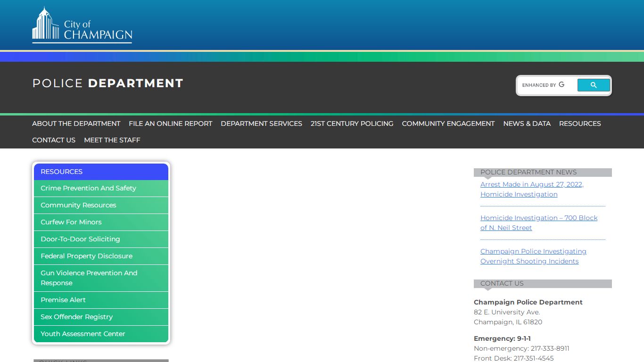Open Community Resources sidebar link
The width and height of the screenshot is (644, 362).
point(101,205)
